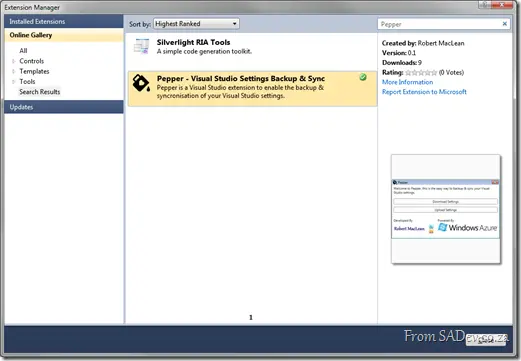Click inside the Pepper search field

click(x=439, y=24)
